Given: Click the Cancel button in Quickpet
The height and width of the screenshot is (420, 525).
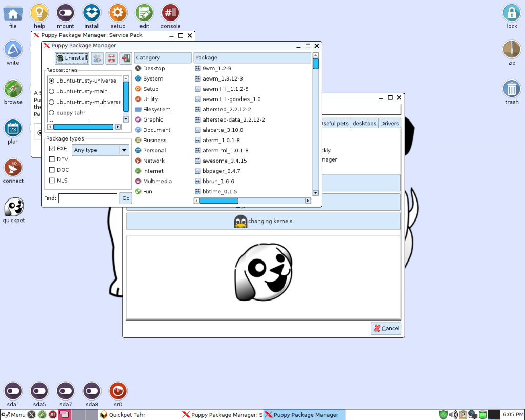Looking at the screenshot, I should coord(386,328).
